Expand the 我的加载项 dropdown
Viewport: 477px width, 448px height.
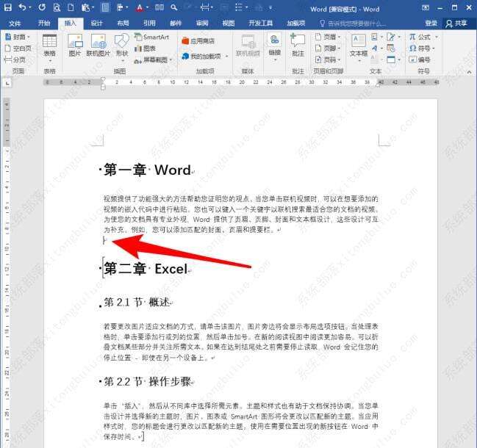point(226,57)
